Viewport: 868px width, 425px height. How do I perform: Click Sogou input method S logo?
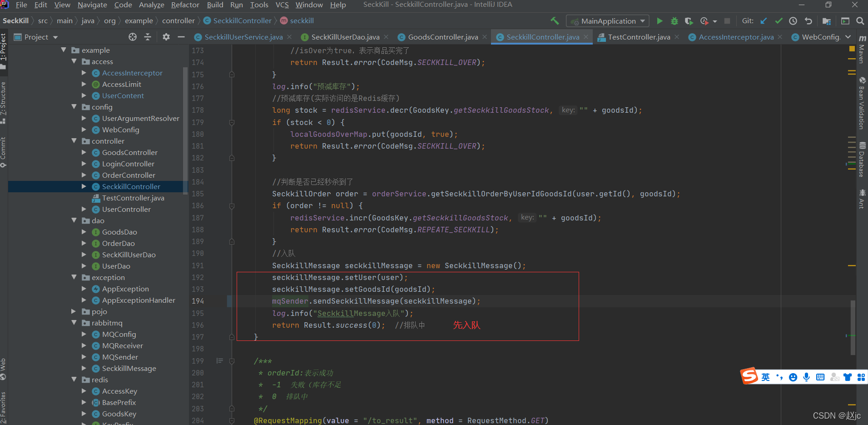pyautogui.click(x=749, y=376)
